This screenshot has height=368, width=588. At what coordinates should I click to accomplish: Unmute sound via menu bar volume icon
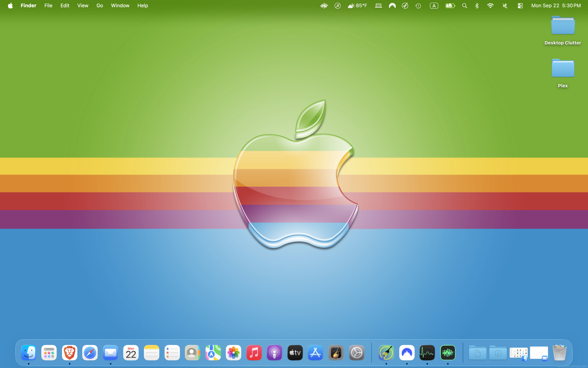click(505, 6)
